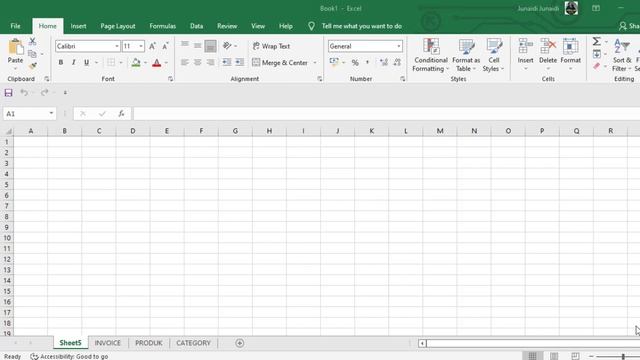This screenshot has height=360, width=640.
Task: Open the Fill down icon
Action: pos(597,54)
